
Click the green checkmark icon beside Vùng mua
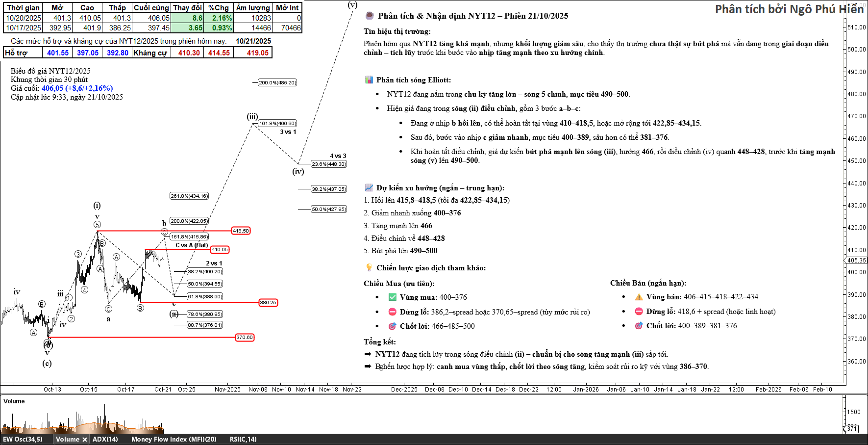392,297
